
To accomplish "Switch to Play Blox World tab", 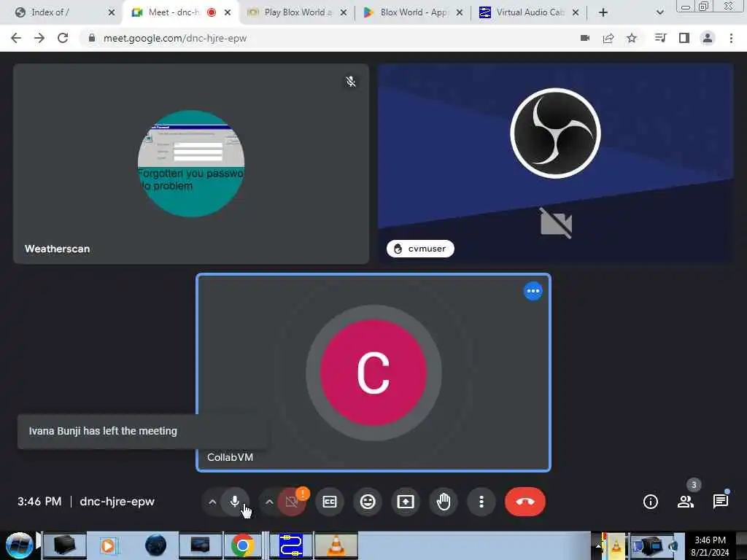I will 298,12.
